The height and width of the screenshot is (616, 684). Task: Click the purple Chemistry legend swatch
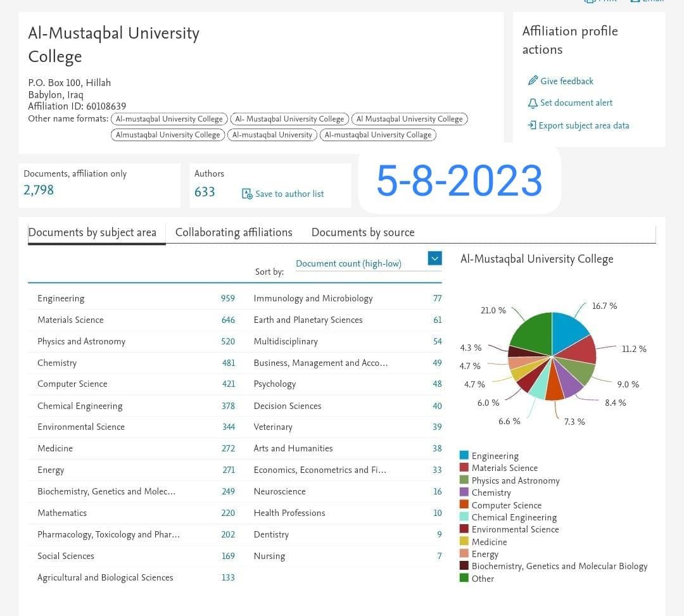click(x=464, y=492)
